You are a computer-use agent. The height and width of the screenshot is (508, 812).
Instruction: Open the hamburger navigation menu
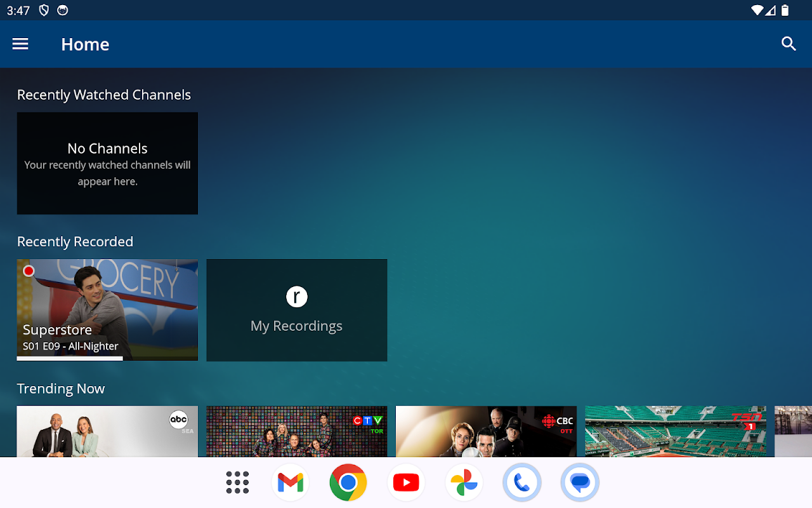click(20, 44)
